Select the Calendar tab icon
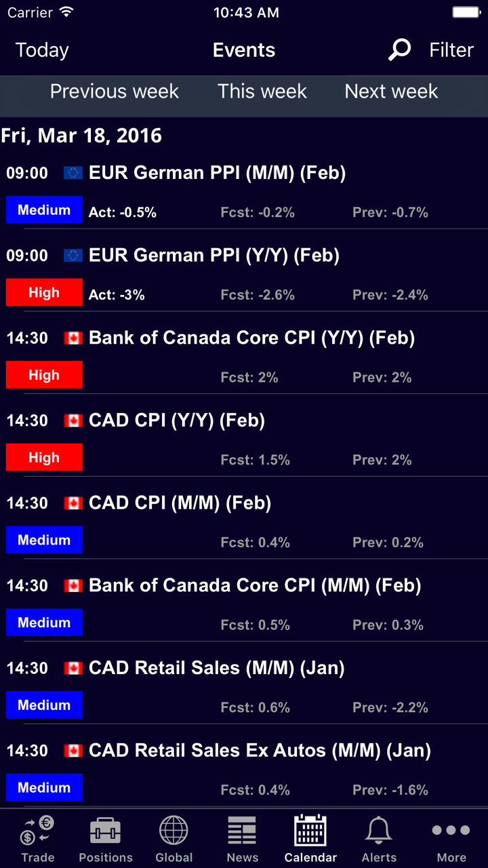488x868 pixels. tap(310, 831)
